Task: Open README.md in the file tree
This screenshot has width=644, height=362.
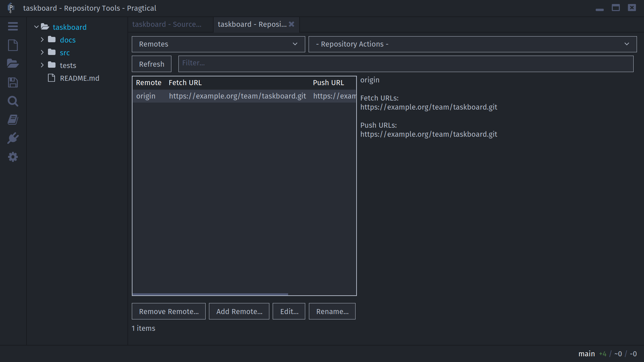Action: pyautogui.click(x=79, y=78)
